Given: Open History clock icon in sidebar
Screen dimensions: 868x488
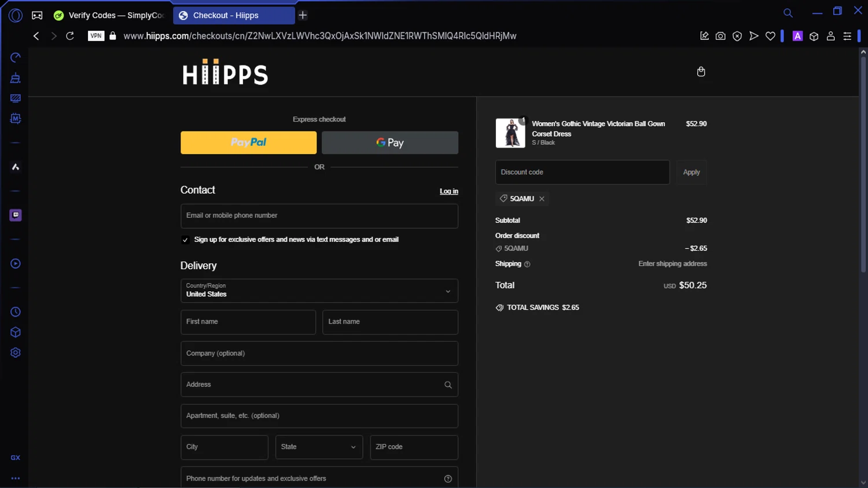Looking at the screenshot, I should coord(16,312).
